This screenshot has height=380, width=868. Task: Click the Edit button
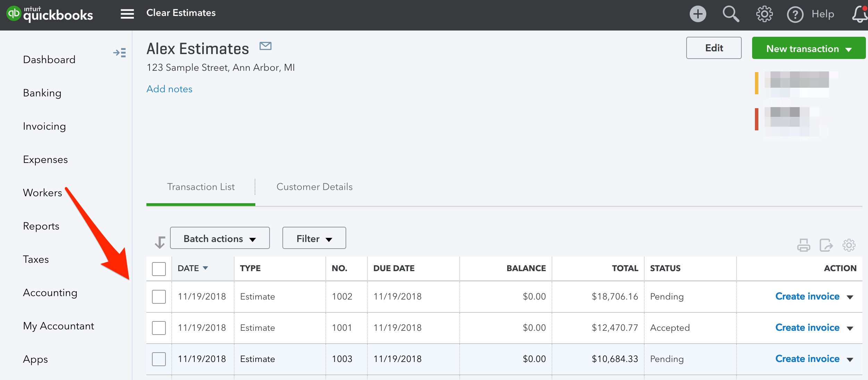click(x=714, y=48)
